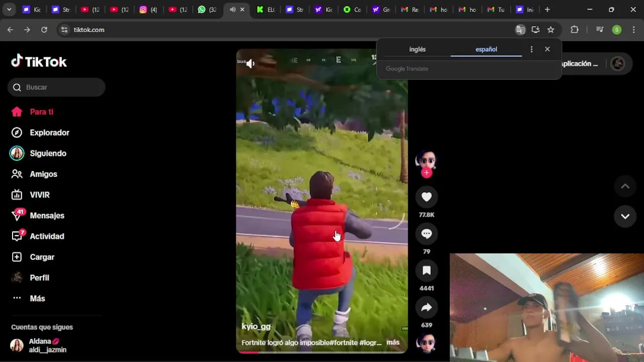Follow kyio_gg with red plus button
The width and height of the screenshot is (644, 362).
tap(427, 173)
